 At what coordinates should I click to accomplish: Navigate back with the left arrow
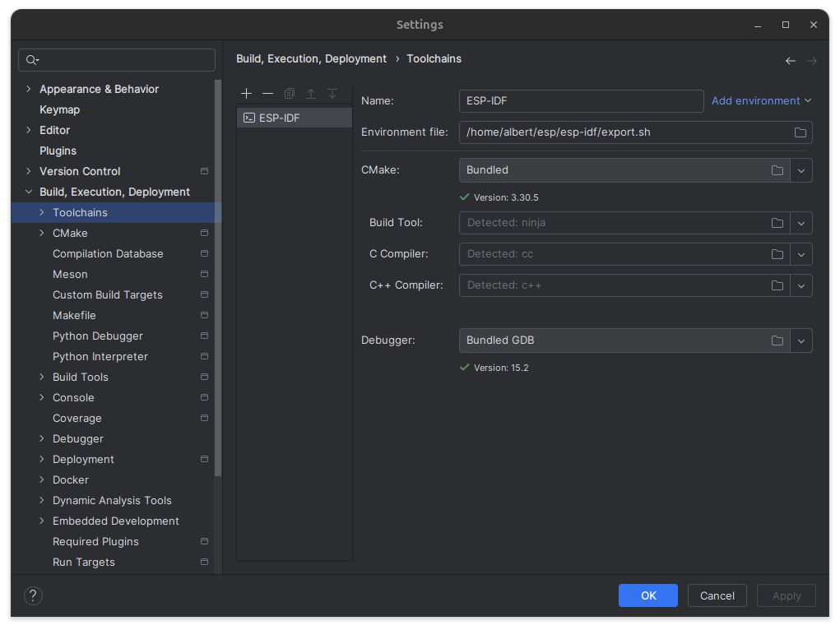coord(790,61)
